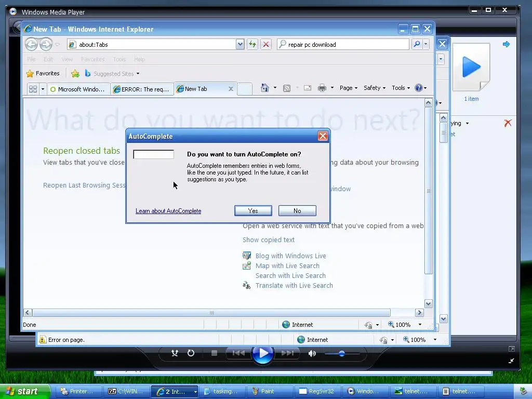532x399 pixels.
Task: Open Quick Tabs grid icon
Action: [x=33, y=89]
